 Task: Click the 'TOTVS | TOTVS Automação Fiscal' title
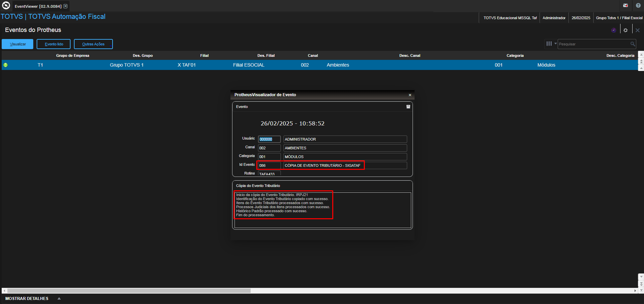click(x=53, y=16)
